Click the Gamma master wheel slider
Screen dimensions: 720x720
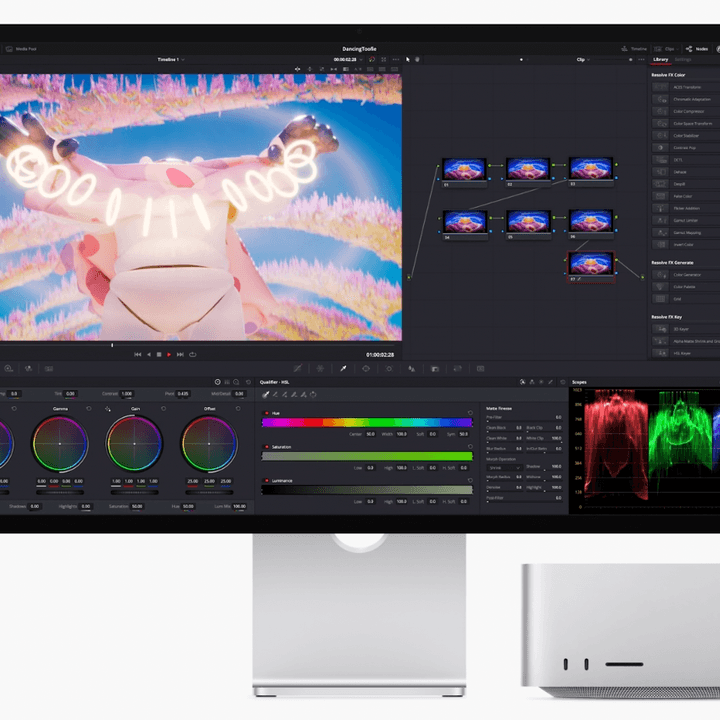[x=60, y=492]
